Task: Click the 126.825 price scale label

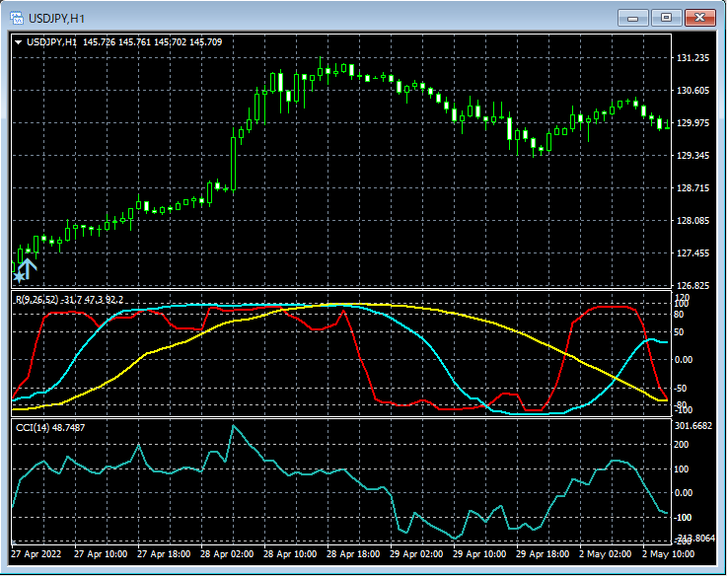Action: click(692, 285)
